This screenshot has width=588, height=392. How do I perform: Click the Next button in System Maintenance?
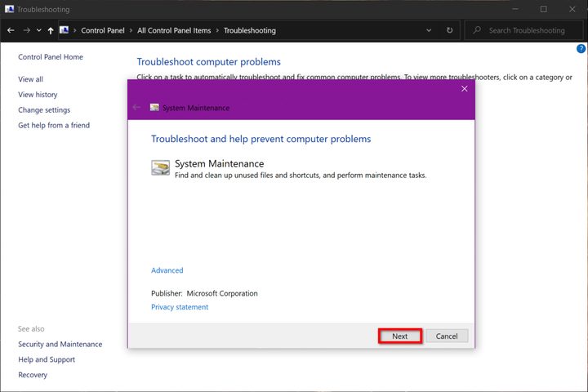(399, 336)
